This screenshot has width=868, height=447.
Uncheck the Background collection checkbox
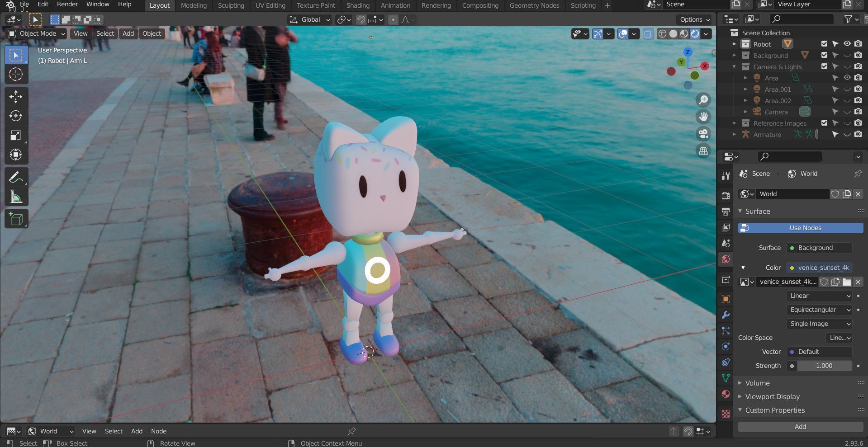coord(824,55)
